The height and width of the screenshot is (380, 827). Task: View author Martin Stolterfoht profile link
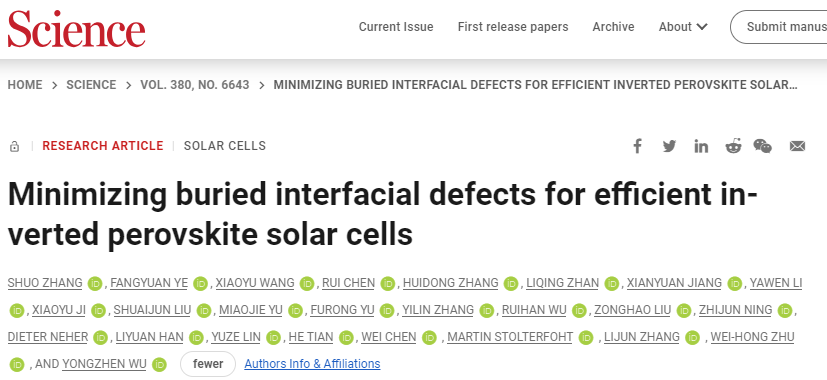pyautogui.click(x=510, y=337)
